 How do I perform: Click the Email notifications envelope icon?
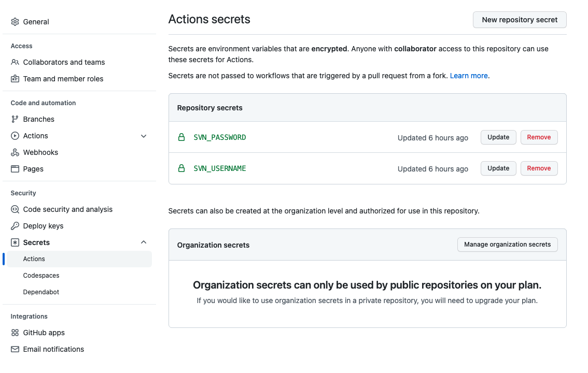[15, 349]
